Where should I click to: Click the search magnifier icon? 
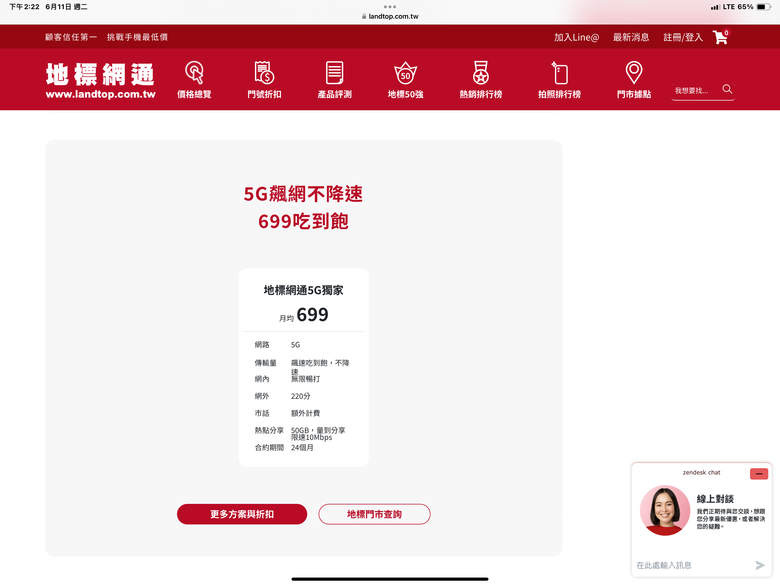tap(727, 89)
